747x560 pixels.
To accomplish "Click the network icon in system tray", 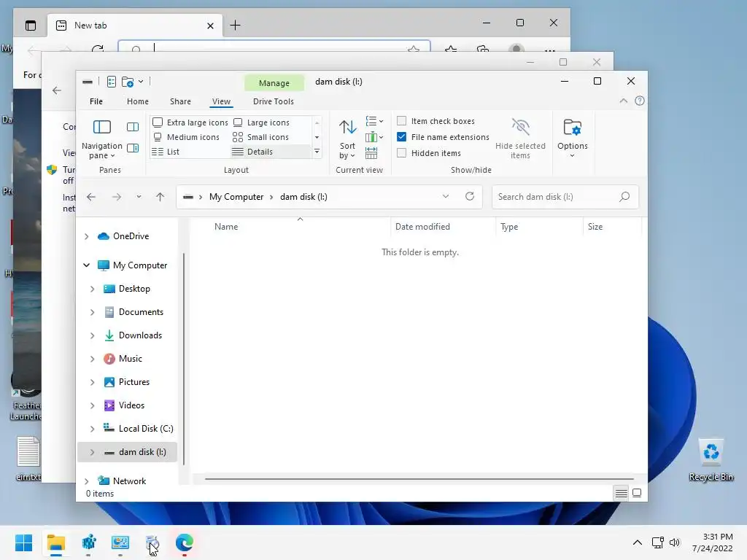I will pyautogui.click(x=658, y=542).
